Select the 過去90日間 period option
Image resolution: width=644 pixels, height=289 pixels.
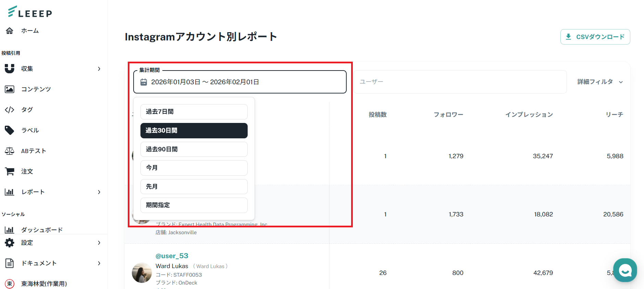pyautogui.click(x=194, y=149)
